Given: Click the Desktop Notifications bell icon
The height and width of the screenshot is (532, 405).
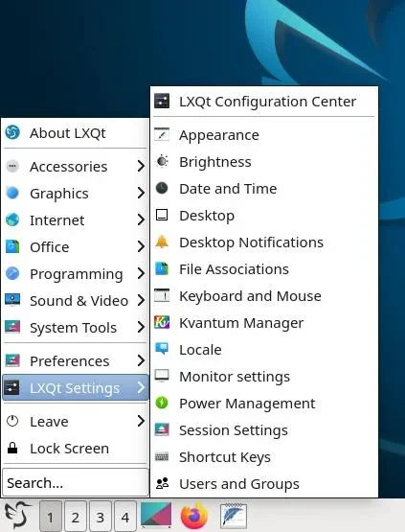Looking at the screenshot, I should click(x=162, y=242).
